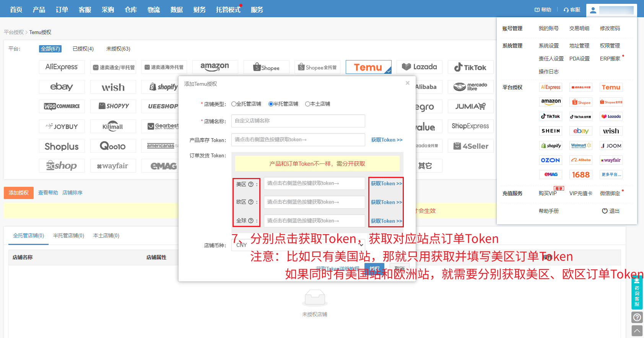Open the 平台授权 breadcrumb link
Image resolution: width=644 pixels, height=338 pixels.
pos(14,32)
